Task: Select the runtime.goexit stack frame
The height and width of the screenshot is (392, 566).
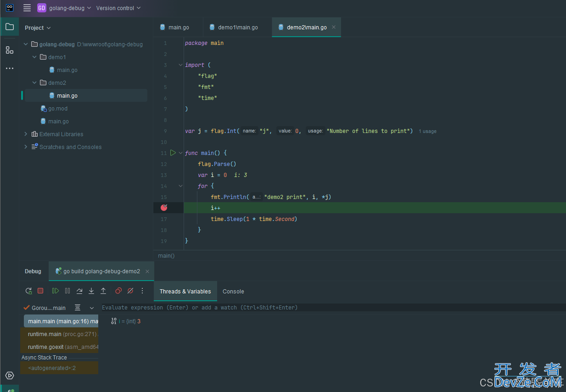Action: pos(59,347)
